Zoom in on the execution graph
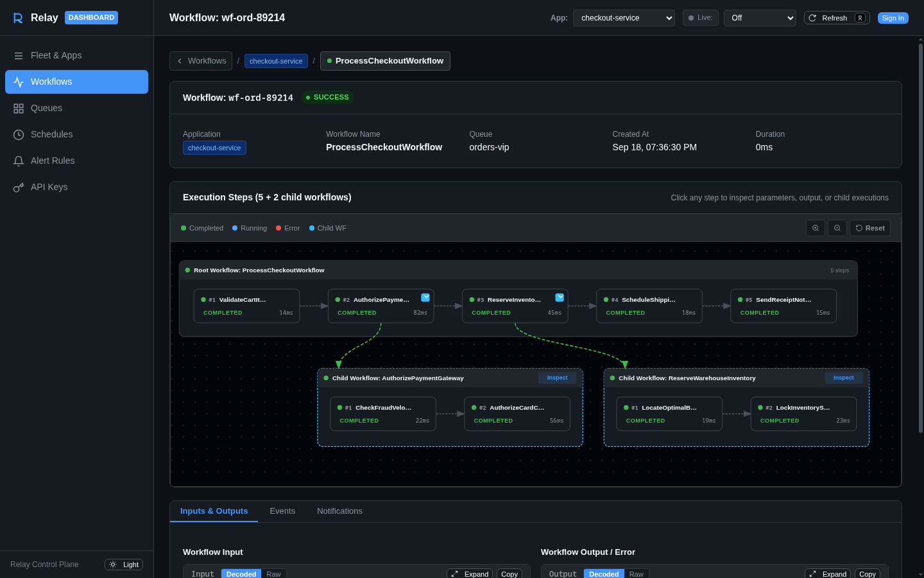The image size is (924, 578). [x=816, y=228]
